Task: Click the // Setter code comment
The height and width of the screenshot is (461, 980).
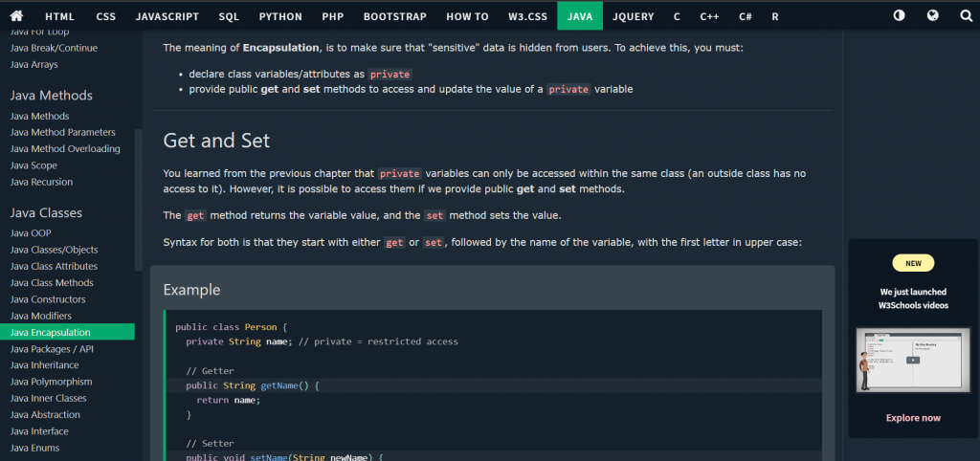Action: (x=210, y=444)
